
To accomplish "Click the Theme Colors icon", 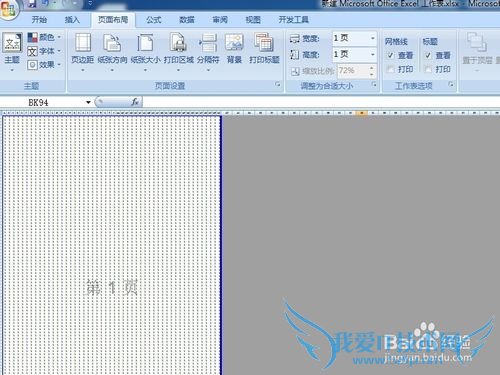I will click(x=32, y=37).
